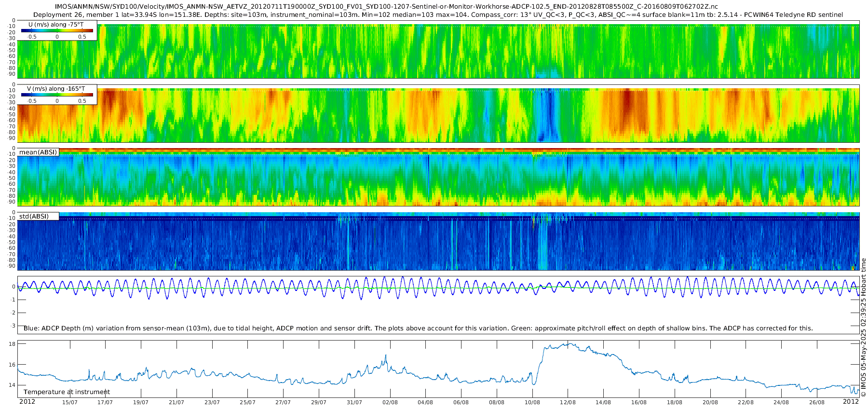The image size is (868, 410).
Task: Click the 15/07 date tick label
Action: pyautogui.click(x=70, y=402)
